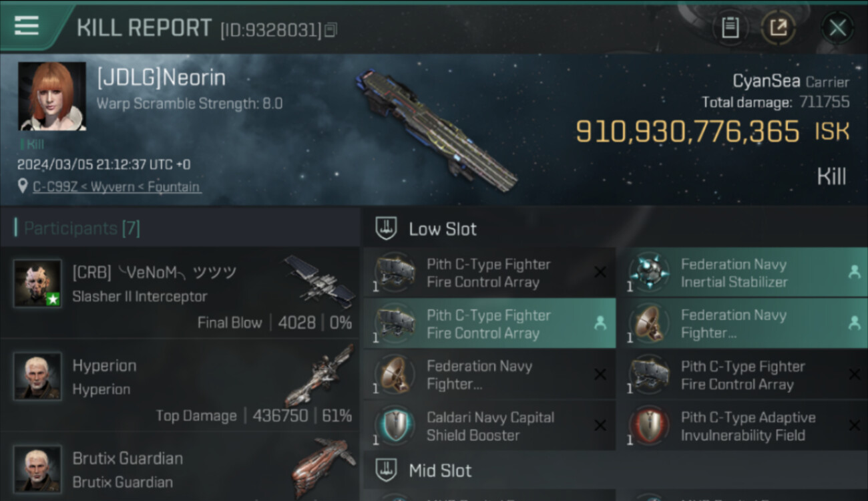Open the hamburger menu in the header
This screenshot has width=868, height=501.
26,26
